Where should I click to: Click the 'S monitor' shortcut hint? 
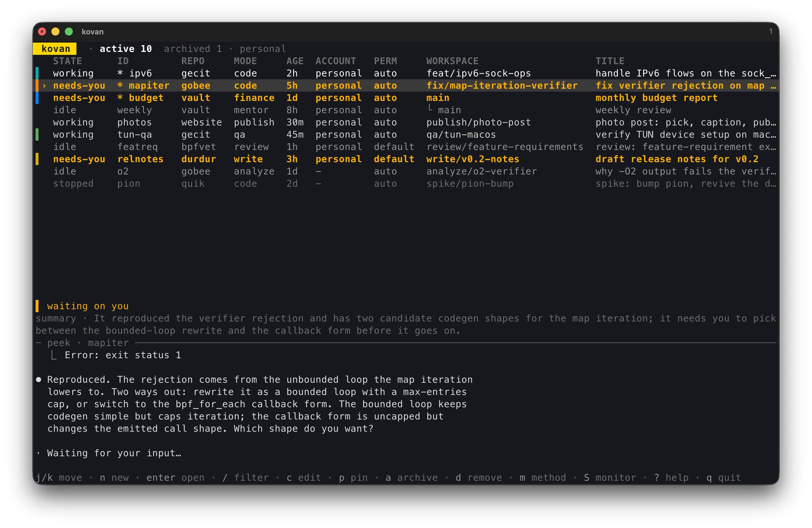click(x=610, y=478)
